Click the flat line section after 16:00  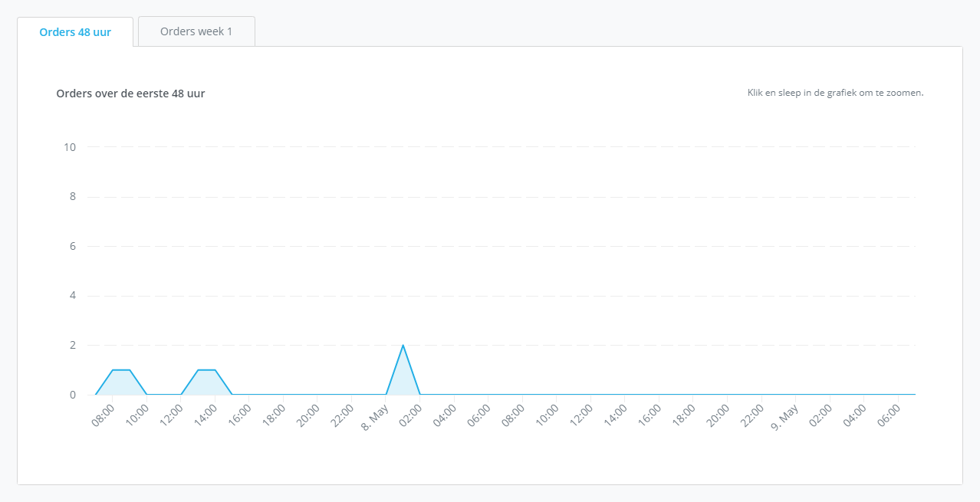tap(307, 394)
